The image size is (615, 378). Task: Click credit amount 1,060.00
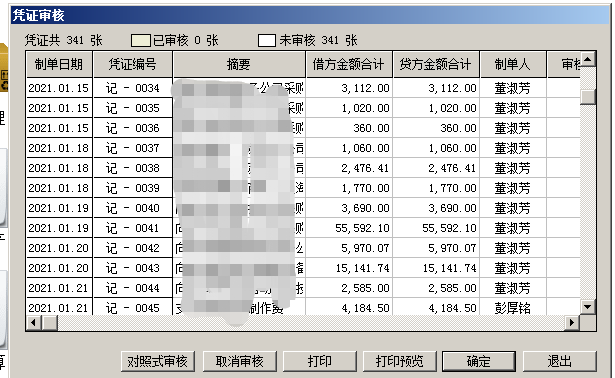point(436,148)
